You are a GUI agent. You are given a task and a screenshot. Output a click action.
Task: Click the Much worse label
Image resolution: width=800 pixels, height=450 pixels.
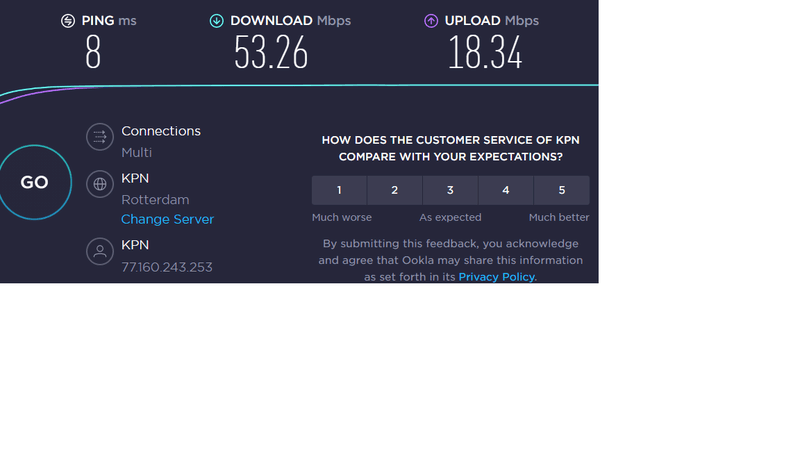342,217
